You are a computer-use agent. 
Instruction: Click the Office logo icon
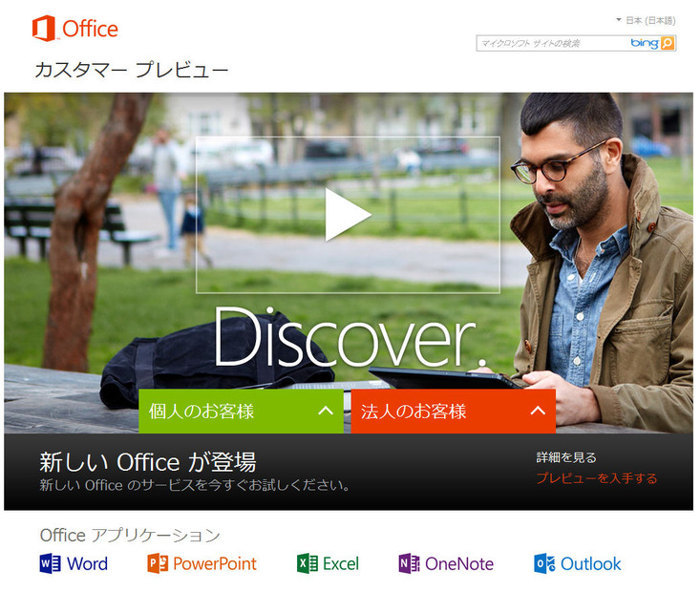44,28
